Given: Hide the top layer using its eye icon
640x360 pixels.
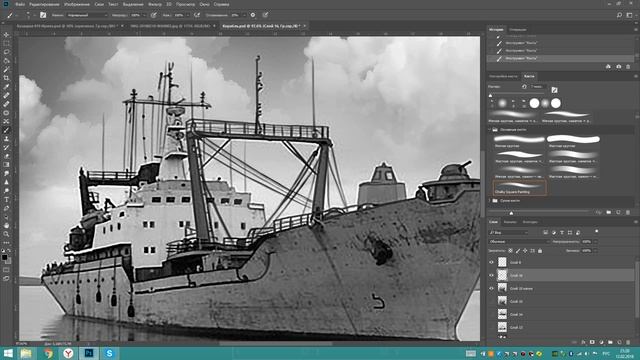Looking at the screenshot, I should coord(491,262).
